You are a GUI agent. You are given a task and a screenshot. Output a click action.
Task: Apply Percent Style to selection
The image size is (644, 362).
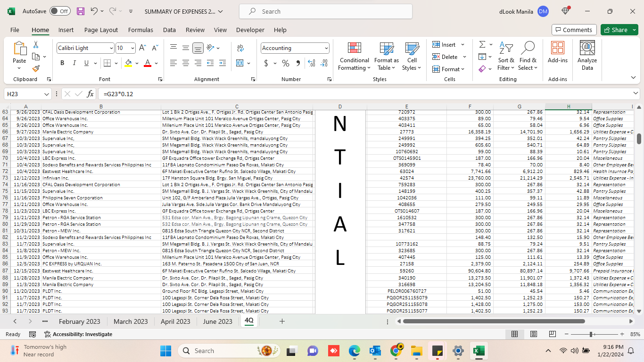tap(286, 63)
